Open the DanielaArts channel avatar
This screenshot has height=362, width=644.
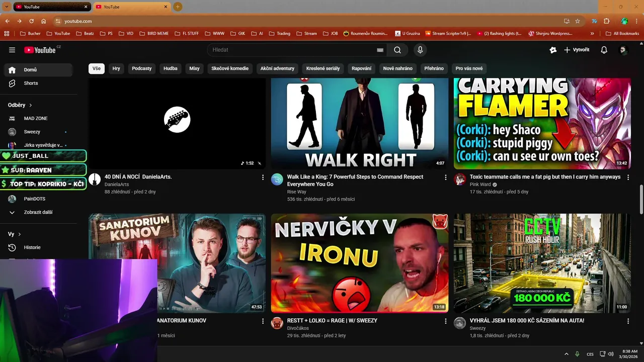coord(95,179)
